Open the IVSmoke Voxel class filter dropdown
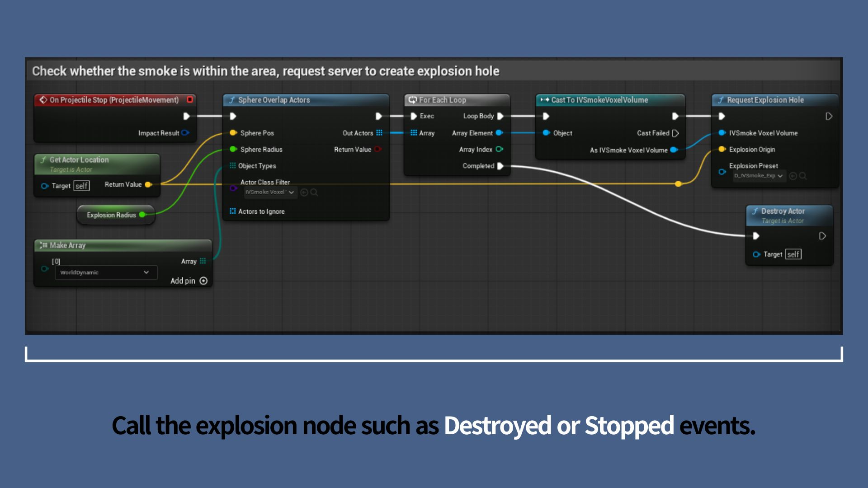 (270, 192)
